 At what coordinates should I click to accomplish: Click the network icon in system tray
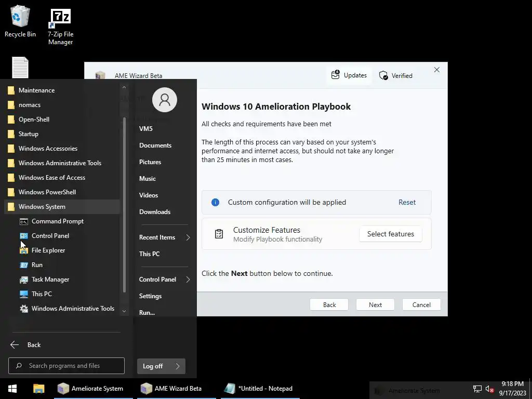(477, 389)
